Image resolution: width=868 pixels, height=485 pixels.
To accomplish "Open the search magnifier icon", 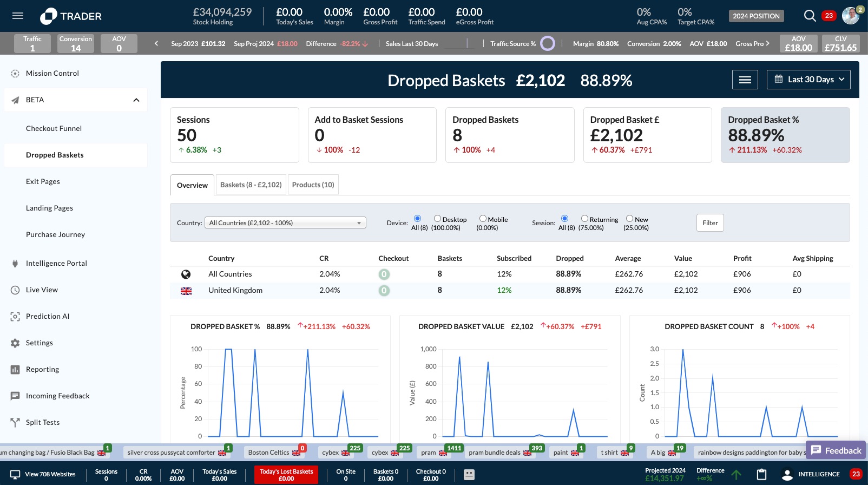I will (x=810, y=16).
